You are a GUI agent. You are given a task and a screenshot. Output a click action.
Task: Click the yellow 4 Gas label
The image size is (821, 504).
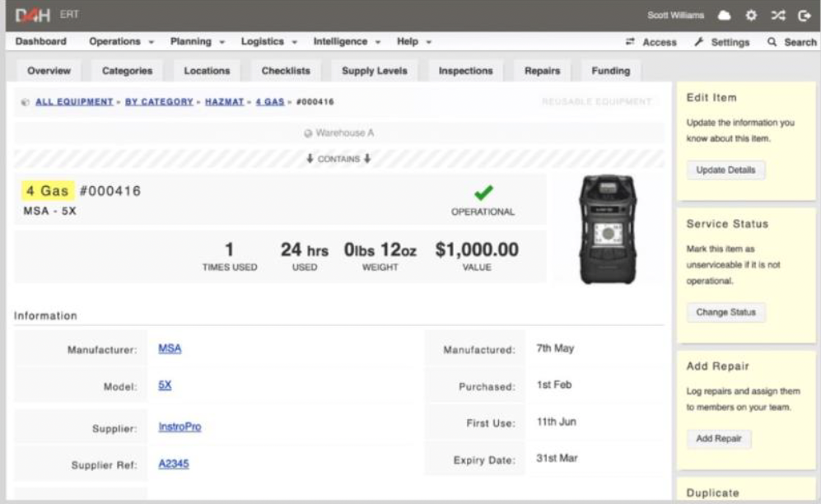pyautogui.click(x=48, y=191)
